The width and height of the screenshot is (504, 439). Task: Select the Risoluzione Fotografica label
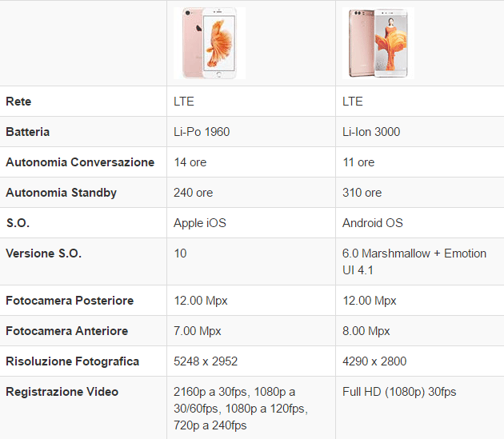pos(72,361)
